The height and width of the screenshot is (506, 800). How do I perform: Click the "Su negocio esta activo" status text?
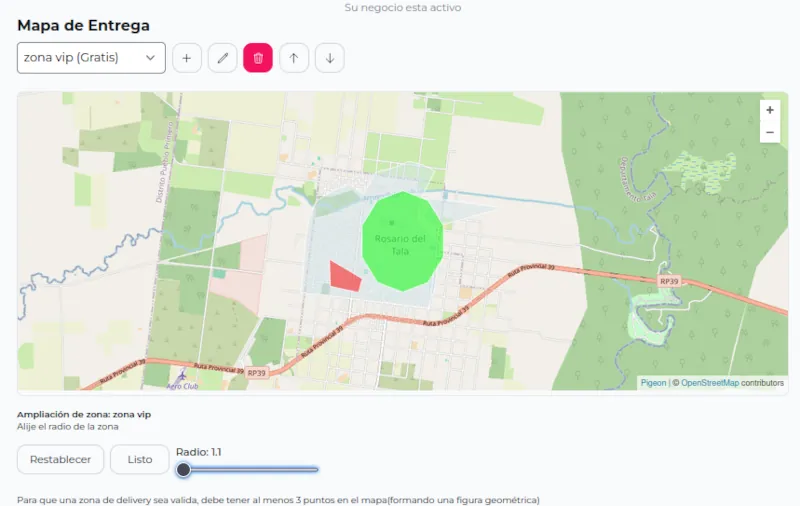tap(403, 8)
